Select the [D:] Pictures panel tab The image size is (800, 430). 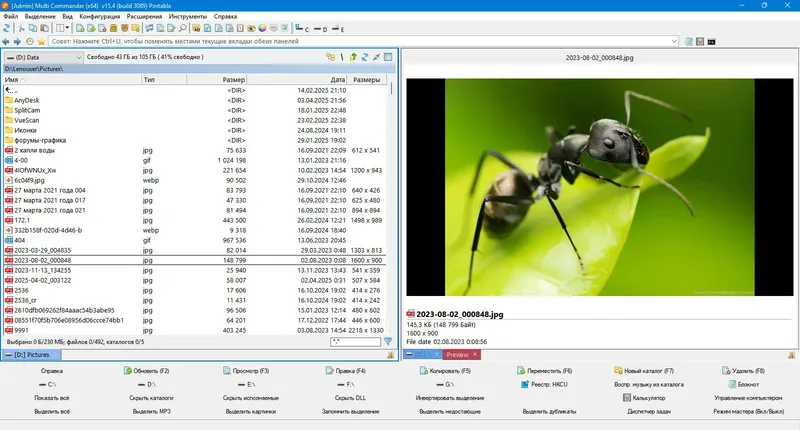point(32,355)
